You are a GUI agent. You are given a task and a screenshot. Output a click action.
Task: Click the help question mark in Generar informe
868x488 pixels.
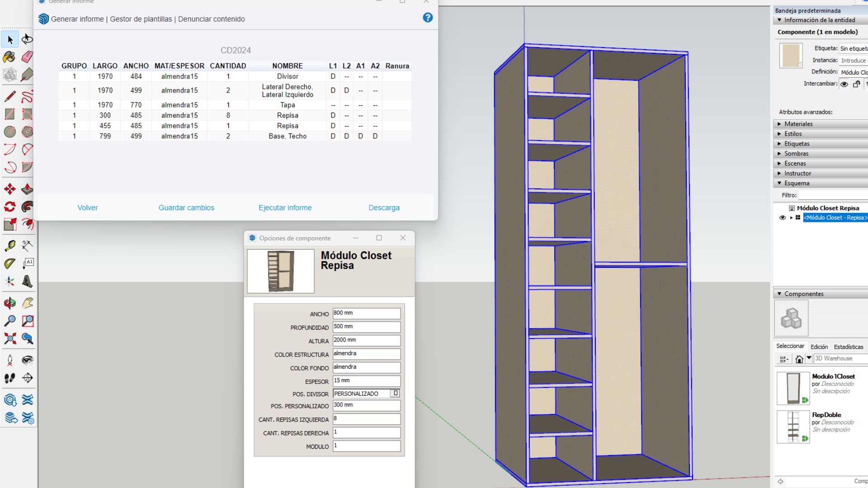pyautogui.click(x=428, y=18)
